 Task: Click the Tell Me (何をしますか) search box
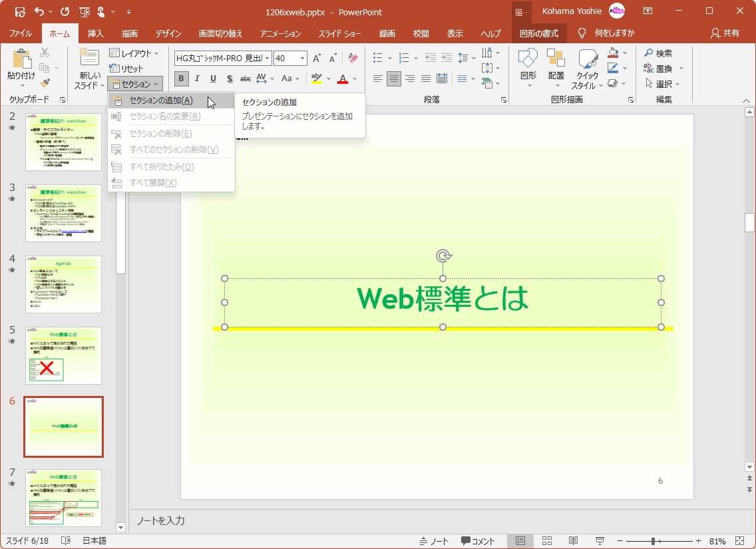coord(606,33)
